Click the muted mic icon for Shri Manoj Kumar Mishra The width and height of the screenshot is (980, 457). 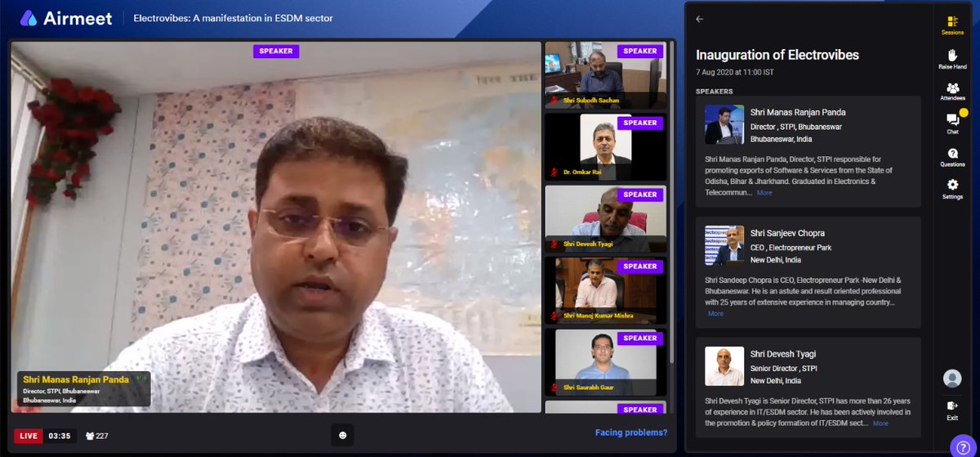555,316
